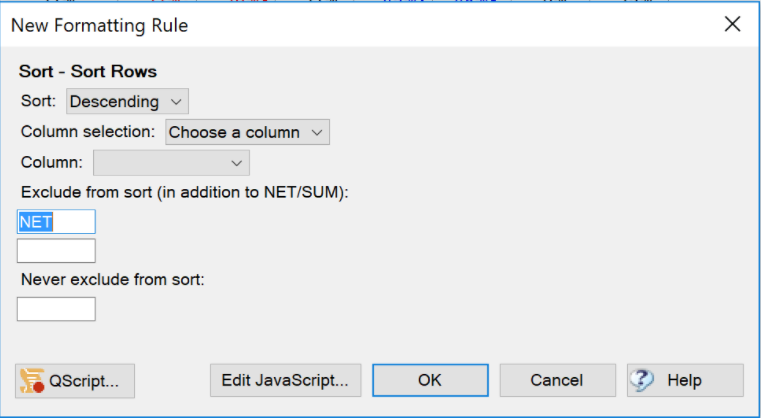Click the Sort - Sort Rows heading

coord(88,72)
